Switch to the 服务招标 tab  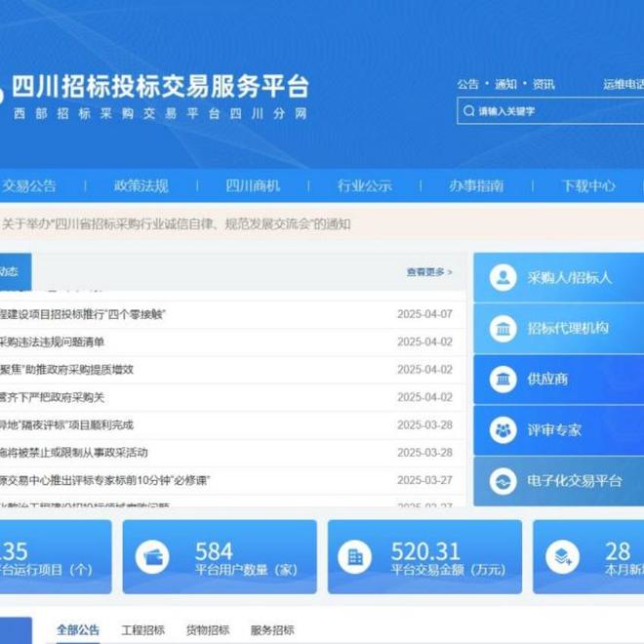(x=272, y=630)
